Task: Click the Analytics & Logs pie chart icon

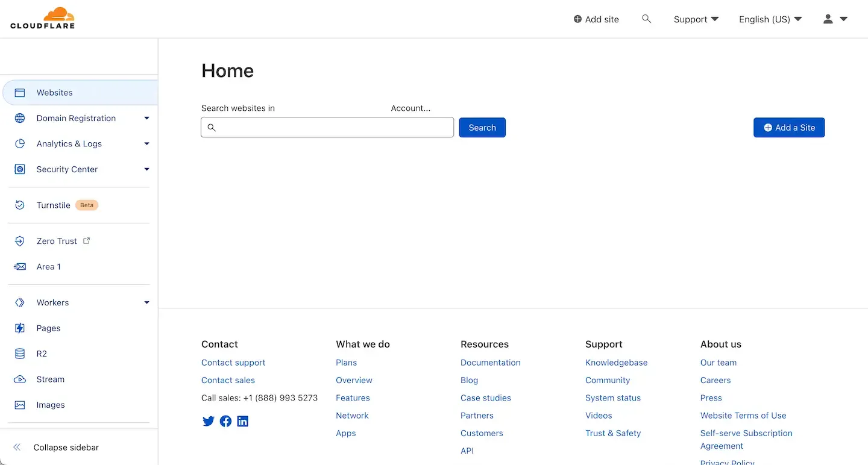Action: (x=20, y=144)
